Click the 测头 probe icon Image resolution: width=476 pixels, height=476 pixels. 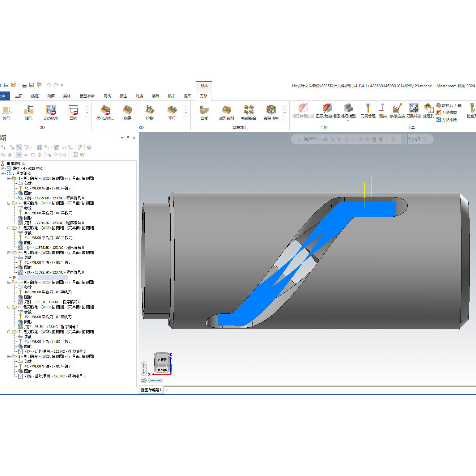tap(383, 111)
